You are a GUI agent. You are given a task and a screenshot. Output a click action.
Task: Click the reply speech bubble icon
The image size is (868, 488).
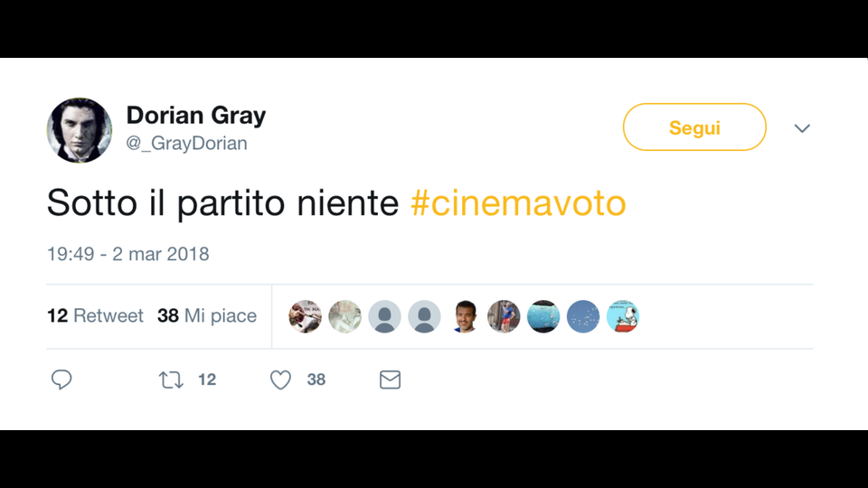61,380
